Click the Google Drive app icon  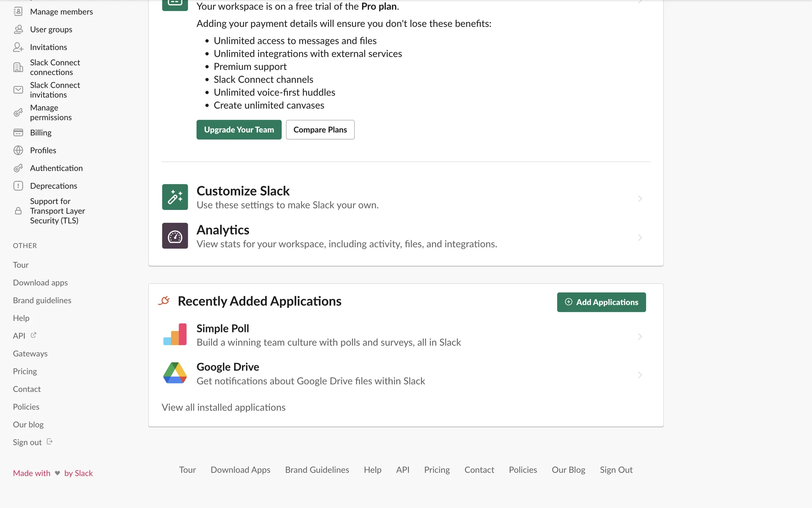175,373
